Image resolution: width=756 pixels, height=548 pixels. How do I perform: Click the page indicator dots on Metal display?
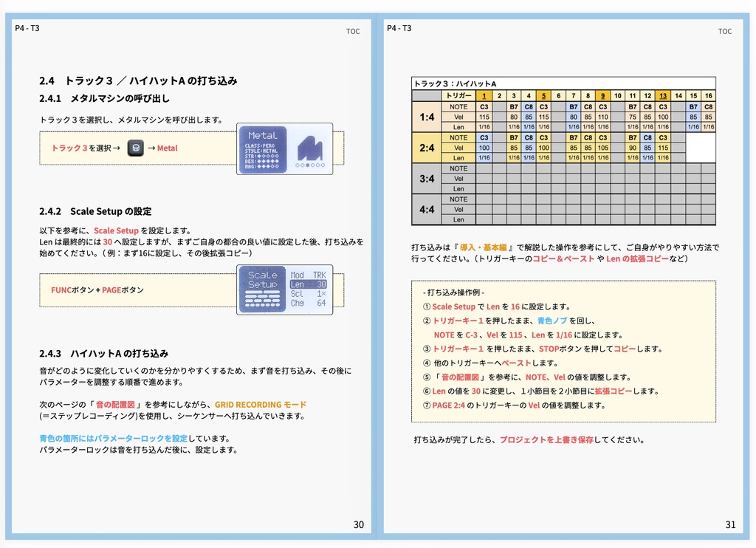[310, 165]
